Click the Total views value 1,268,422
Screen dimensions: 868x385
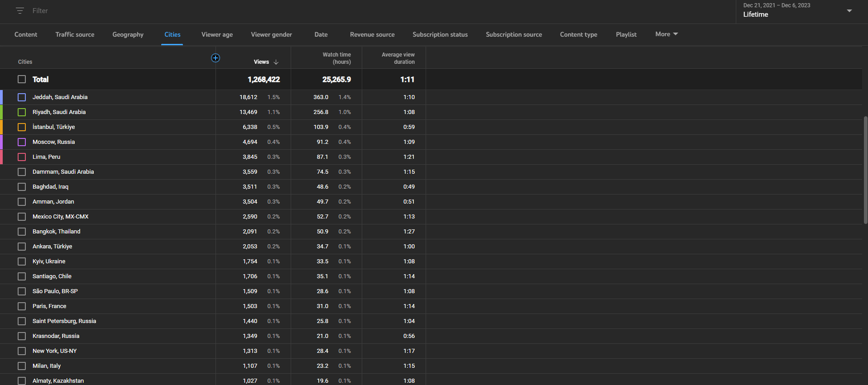pyautogui.click(x=264, y=80)
